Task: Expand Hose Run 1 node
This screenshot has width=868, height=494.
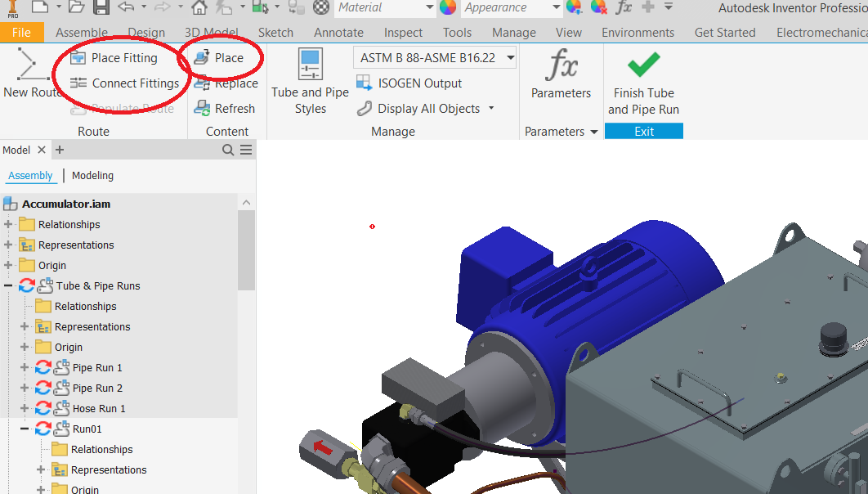Action: pos(25,408)
